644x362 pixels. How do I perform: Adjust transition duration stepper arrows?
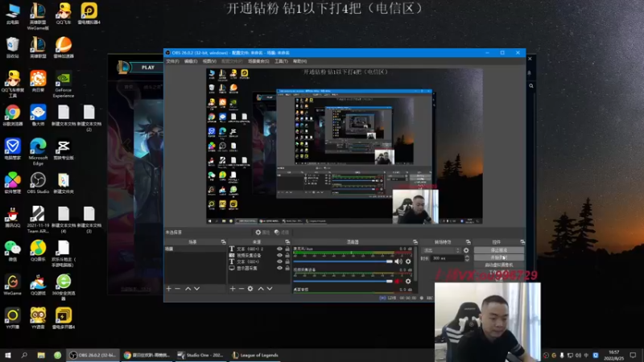coord(467,258)
